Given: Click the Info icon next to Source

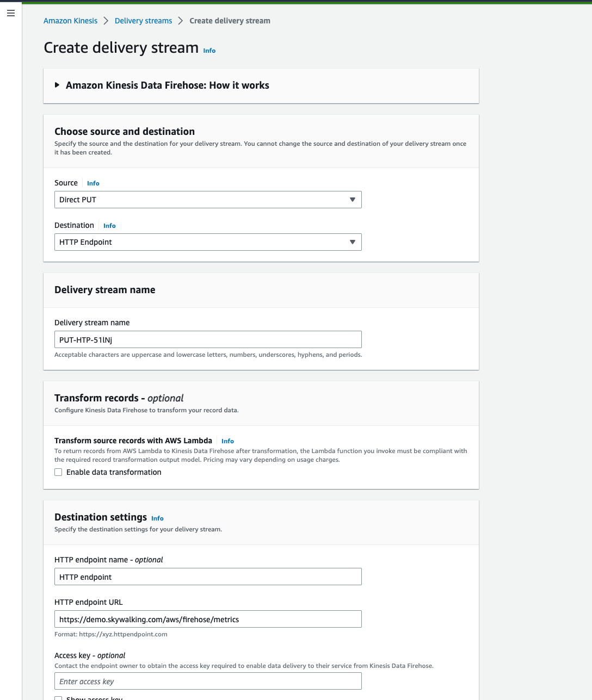Looking at the screenshot, I should [92, 183].
